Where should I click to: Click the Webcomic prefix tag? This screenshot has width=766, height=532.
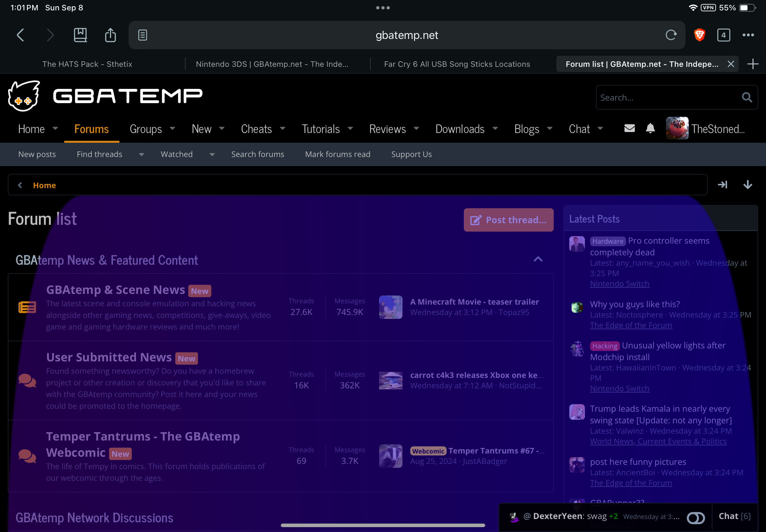tap(428, 451)
